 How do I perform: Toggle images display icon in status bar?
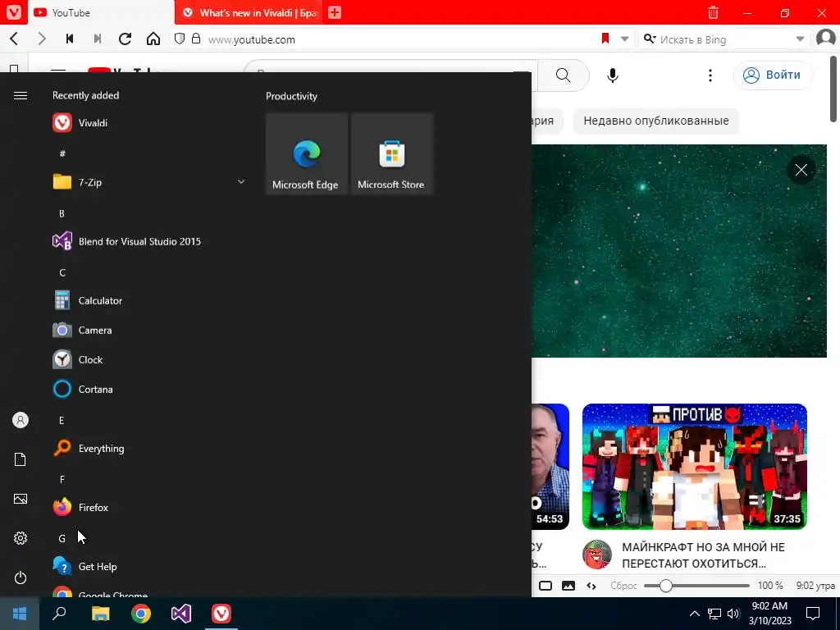pyautogui.click(x=568, y=586)
